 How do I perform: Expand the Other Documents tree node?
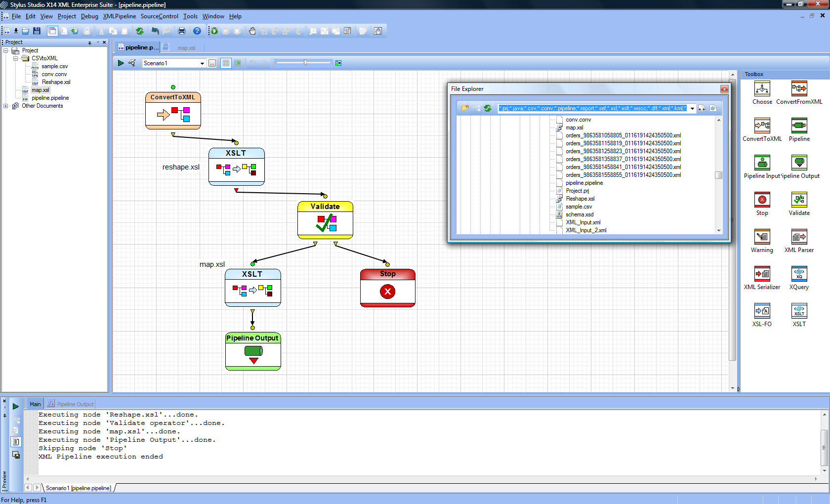tap(6, 106)
